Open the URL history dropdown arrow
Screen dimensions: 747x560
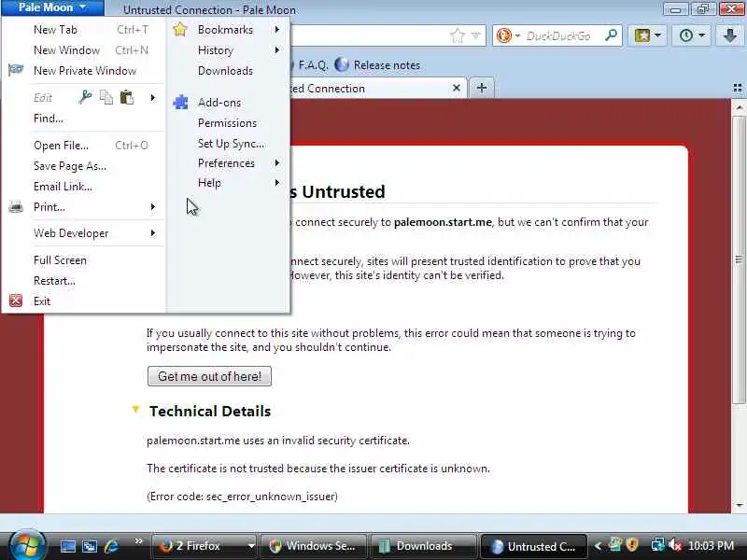click(x=475, y=35)
